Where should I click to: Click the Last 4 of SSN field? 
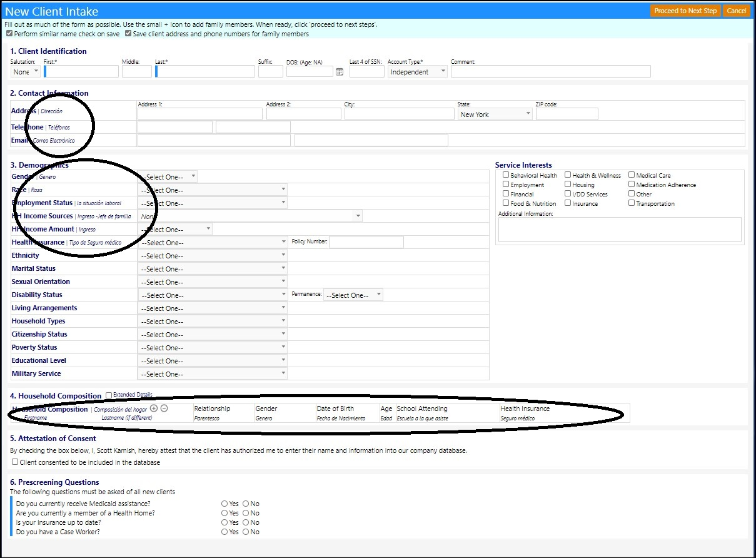367,71
